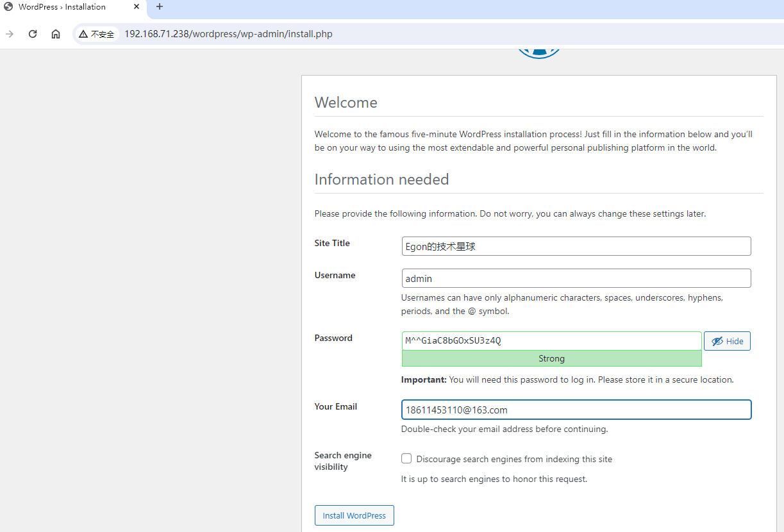
Task: Click the browser Home icon
Action: click(x=56, y=34)
